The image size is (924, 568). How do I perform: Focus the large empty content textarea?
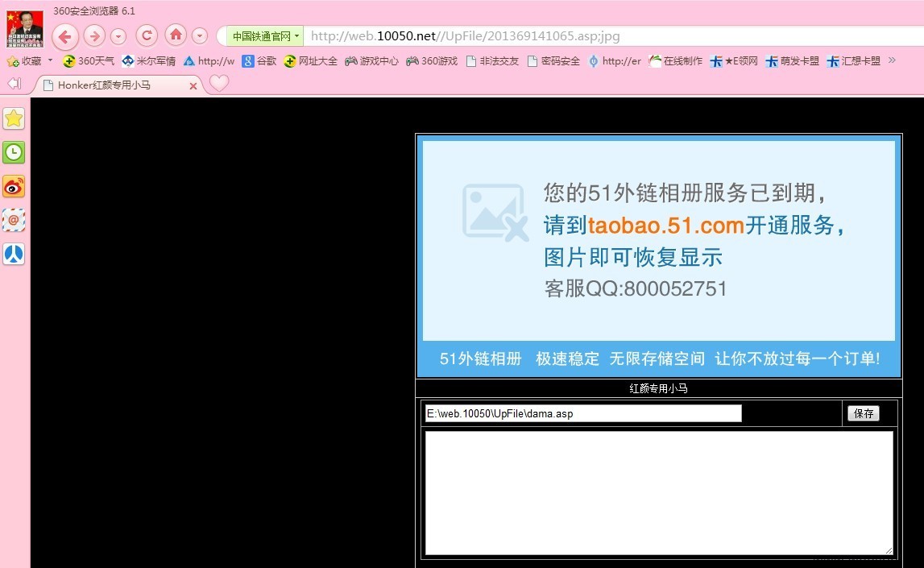[659, 492]
